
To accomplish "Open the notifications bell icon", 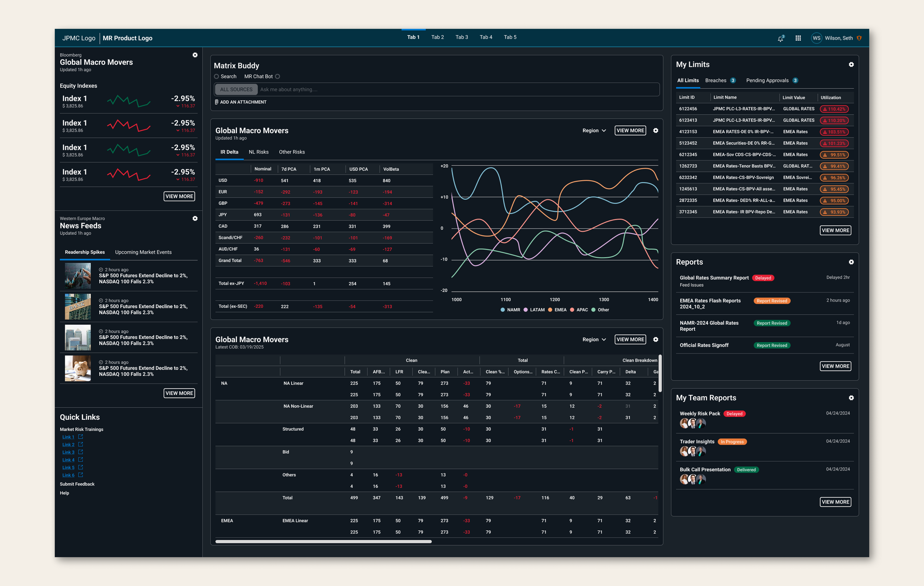I will click(x=780, y=38).
